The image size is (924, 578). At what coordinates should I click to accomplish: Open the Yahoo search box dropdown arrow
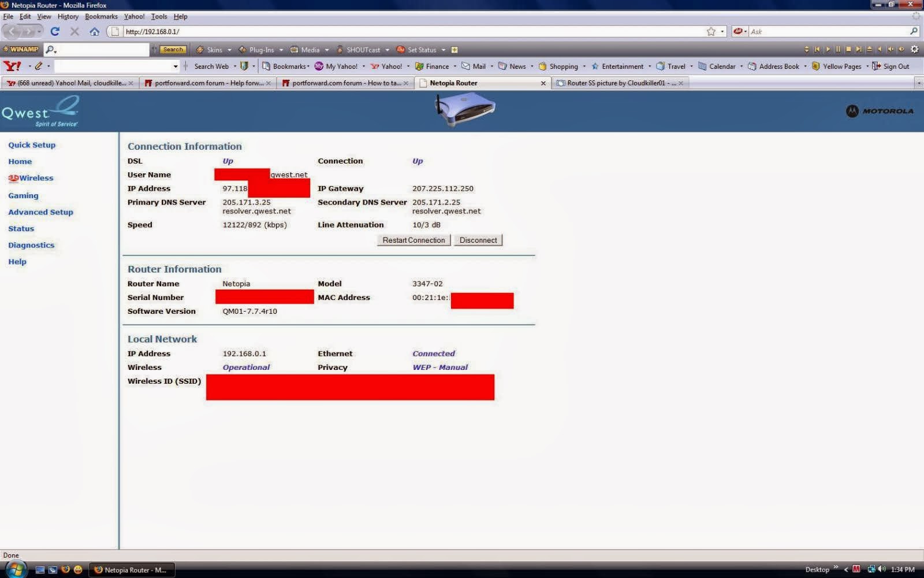pos(176,66)
